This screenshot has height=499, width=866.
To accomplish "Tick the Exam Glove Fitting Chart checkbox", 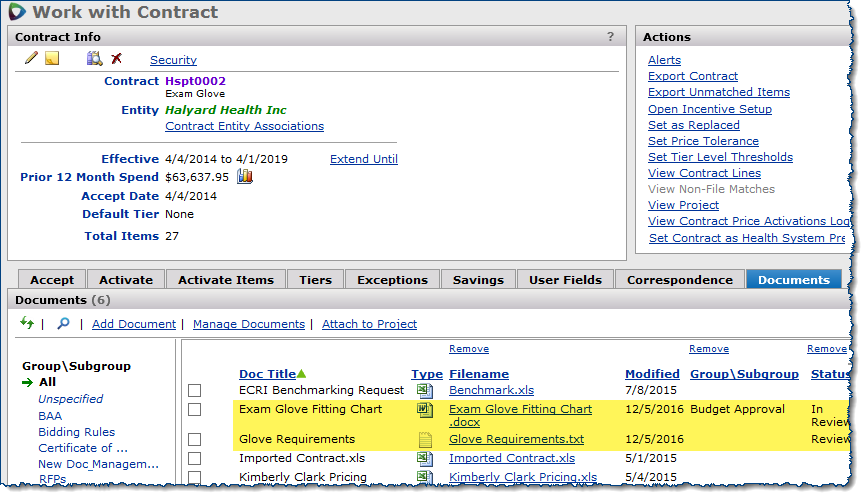I will tap(195, 410).
